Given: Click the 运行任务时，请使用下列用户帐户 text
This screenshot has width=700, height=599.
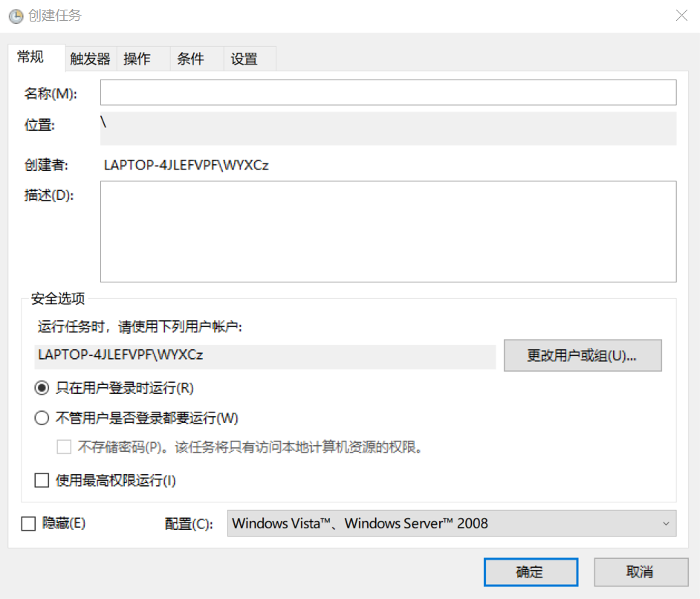Looking at the screenshot, I should click(x=140, y=327).
